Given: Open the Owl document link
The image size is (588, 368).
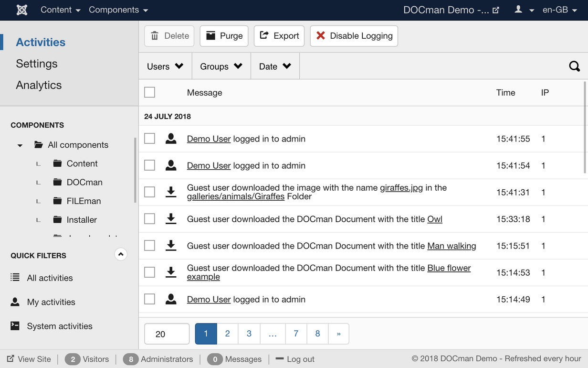Looking at the screenshot, I should click(x=435, y=219).
